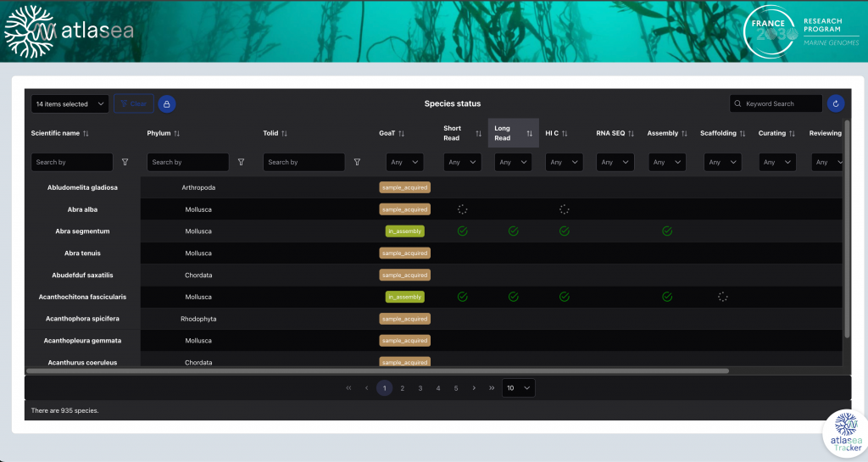The image size is (868, 462).
Task: Select the Long Read column header
Action: (504, 133)
